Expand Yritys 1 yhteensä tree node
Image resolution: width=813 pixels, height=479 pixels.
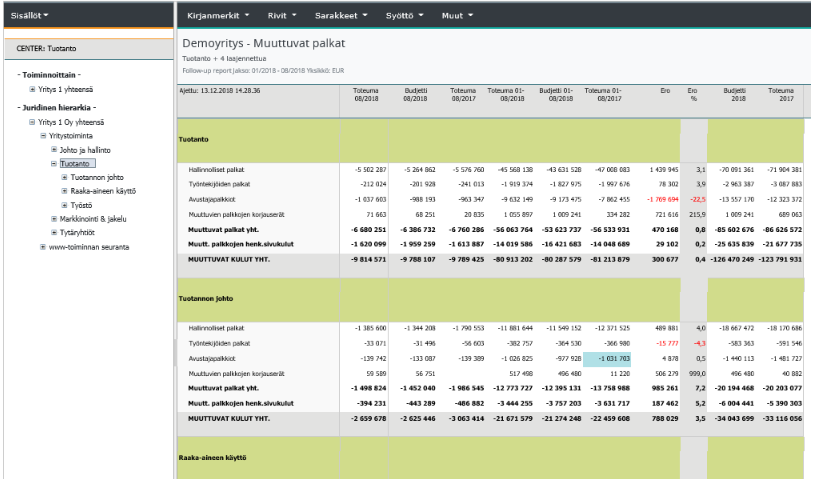pyautogui.click(x=32, y=90)
